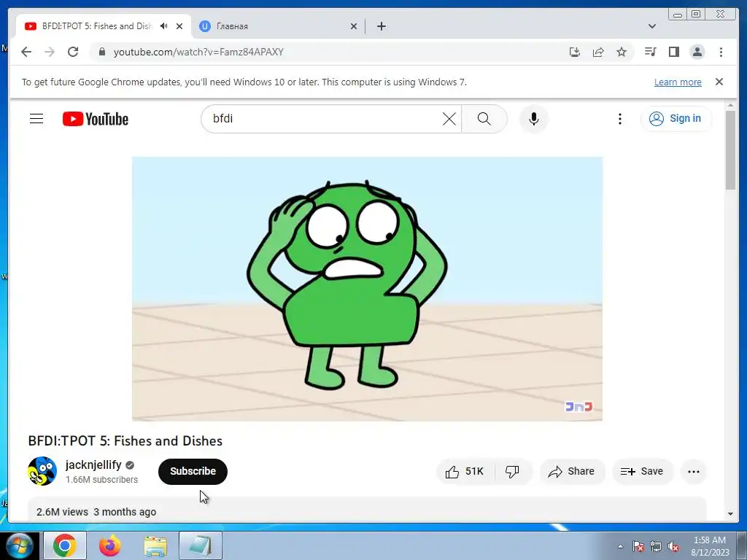Viewport: 747px width, 560px height.
Task: Open YouTube settings three-dot menu
Action: point(619,119)
